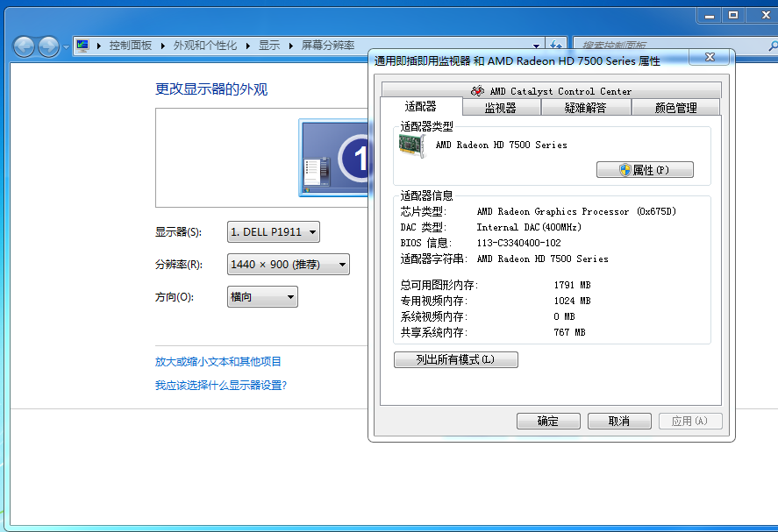This screenshot has height=532, width=778.
Task: Expand the 分辨率 1440 × 900 dropdown
Action: (x=288, y=265)
